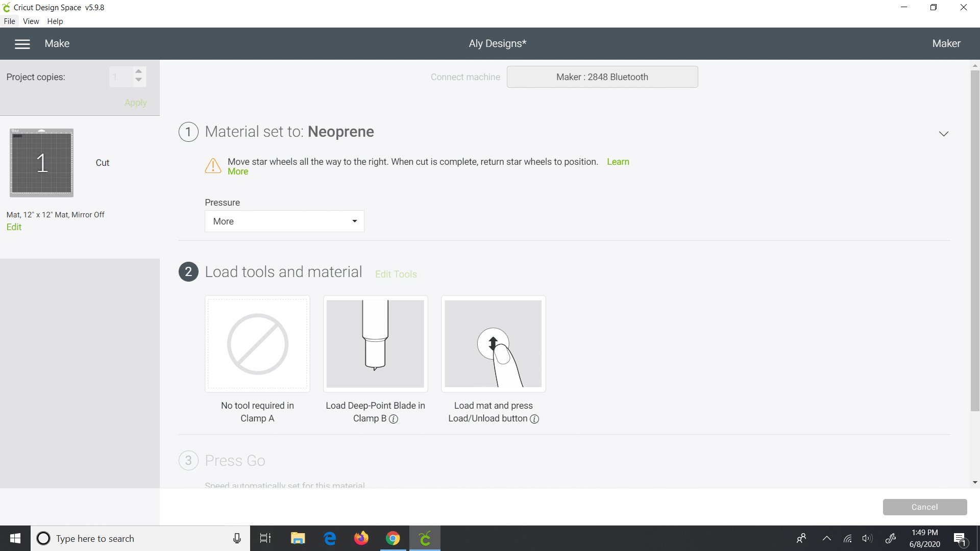Click the Edit Tools link

(x=396, y=274)
